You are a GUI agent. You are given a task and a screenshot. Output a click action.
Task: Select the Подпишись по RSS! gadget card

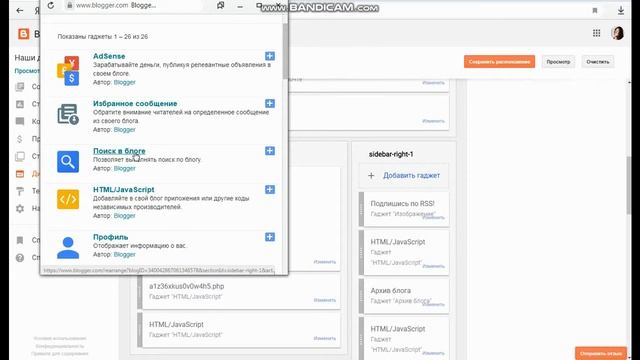[x=404, y=209]
